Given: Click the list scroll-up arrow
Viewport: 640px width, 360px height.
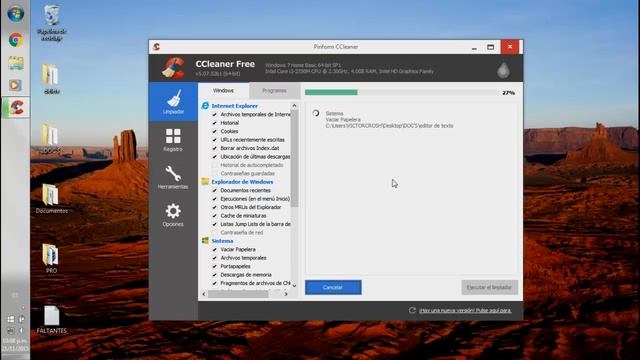Looking at the screenshot, I should (294, 106).
